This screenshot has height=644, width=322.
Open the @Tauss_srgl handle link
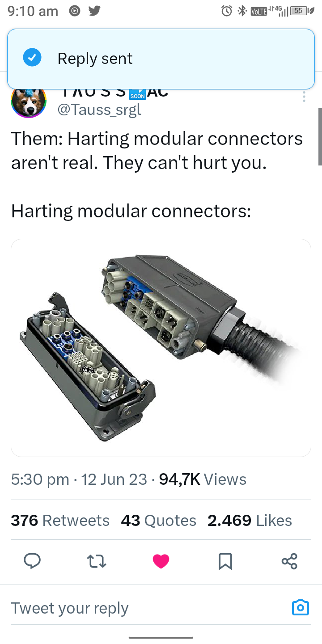(x=99, y=109)
